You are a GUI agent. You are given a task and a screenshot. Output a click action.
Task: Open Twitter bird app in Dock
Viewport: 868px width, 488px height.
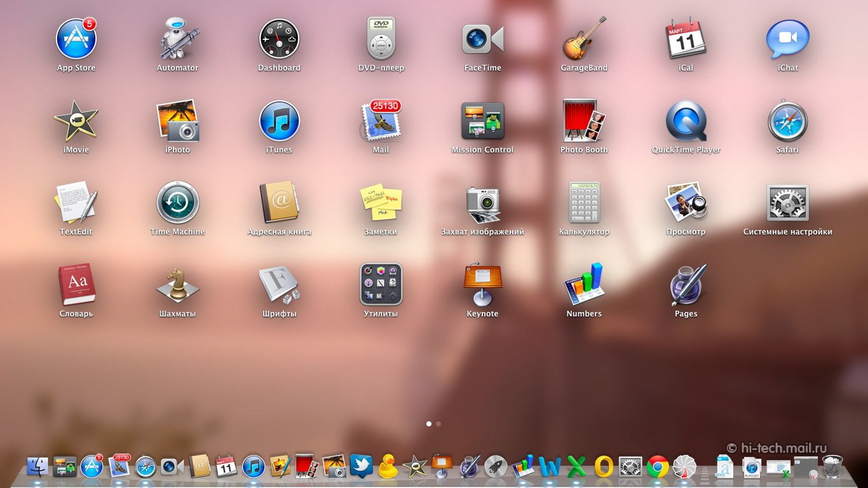coord(361,466)
